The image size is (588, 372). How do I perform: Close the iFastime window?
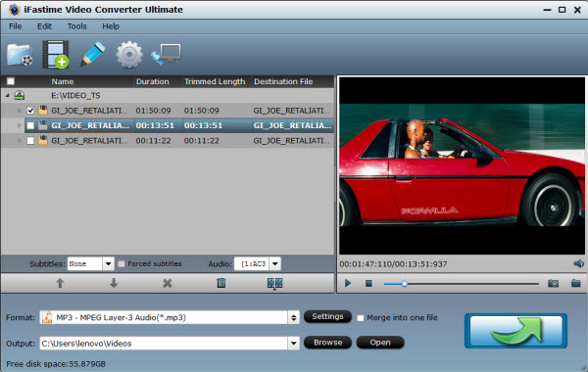tap(577, 10)
